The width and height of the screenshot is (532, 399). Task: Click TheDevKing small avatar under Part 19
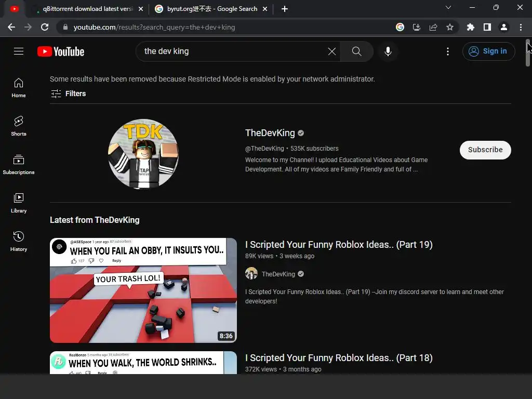pos(251,273)
